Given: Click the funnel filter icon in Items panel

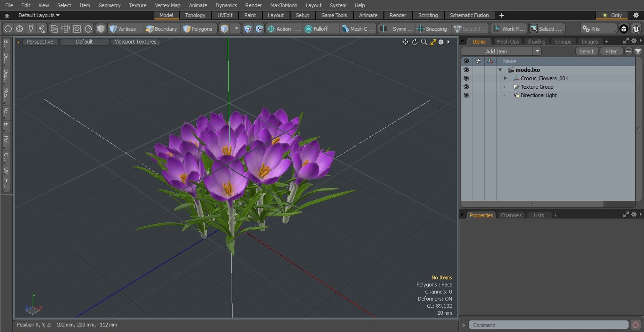Looking at the screenshot, I should click(x=638, y=51).
